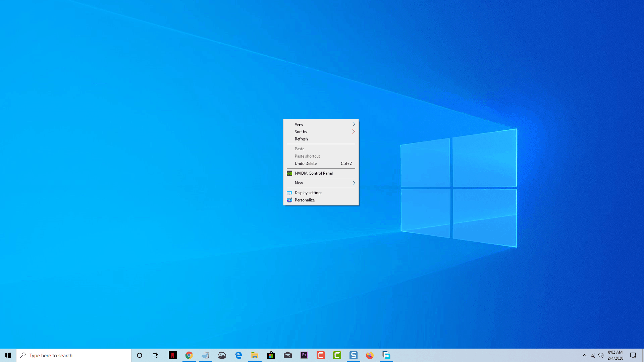Viewport: 644px width, 362px height.
Task: Launch Firefox from the taskbar
Action: [370, 355]
